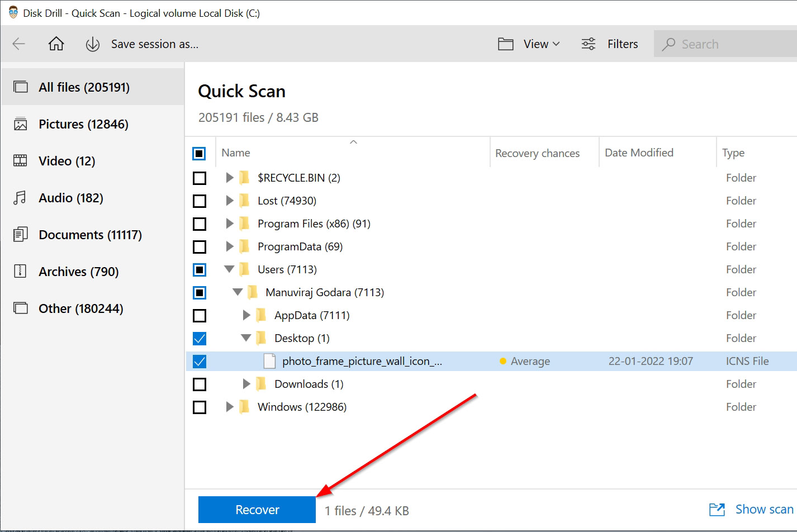Click the folder icon beside View

[506, 44]
